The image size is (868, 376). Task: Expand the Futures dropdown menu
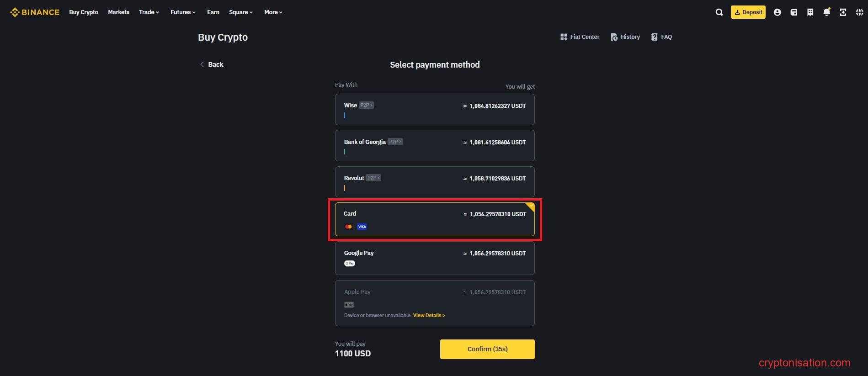[183, 12]
